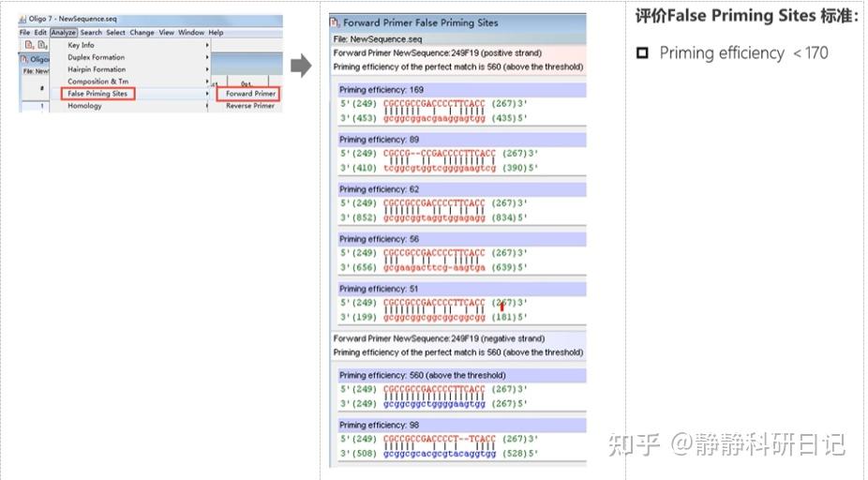Open the Window menu

(191, 33)
